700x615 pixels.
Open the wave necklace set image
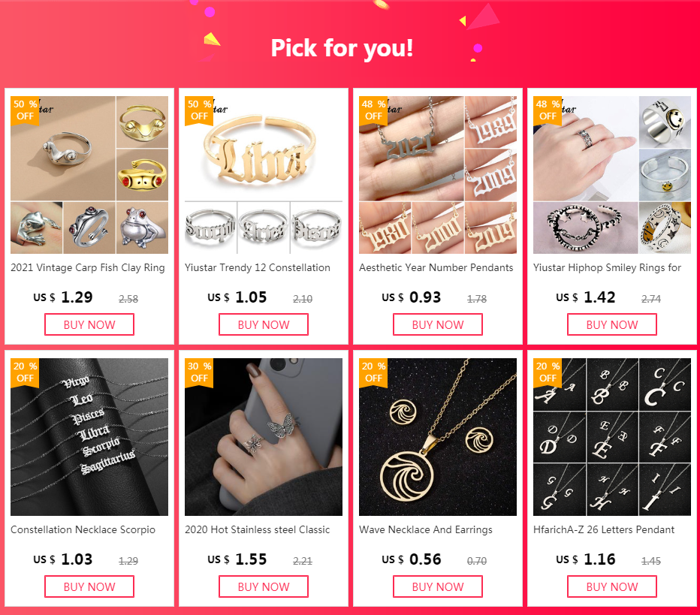pos(437,437)
